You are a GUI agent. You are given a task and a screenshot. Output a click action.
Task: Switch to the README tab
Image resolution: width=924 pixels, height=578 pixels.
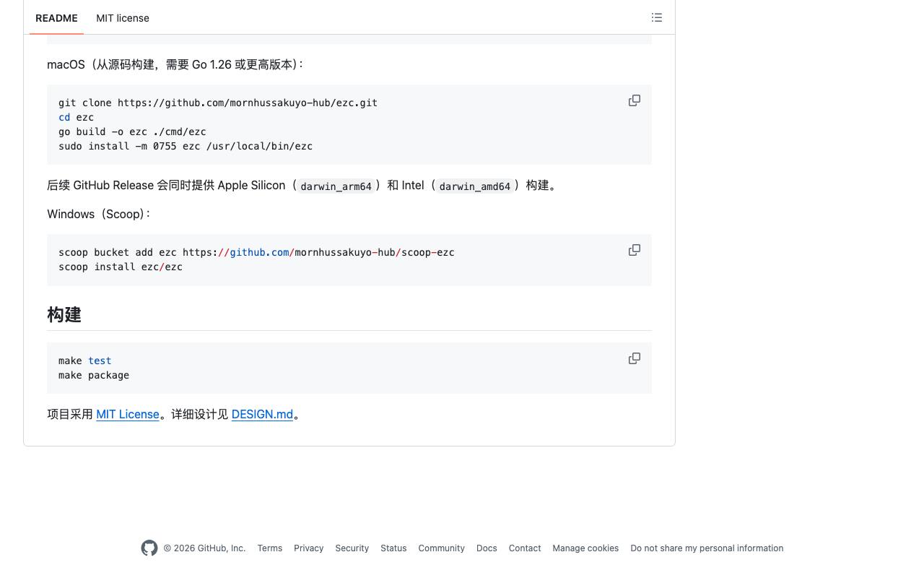[56, 18]
